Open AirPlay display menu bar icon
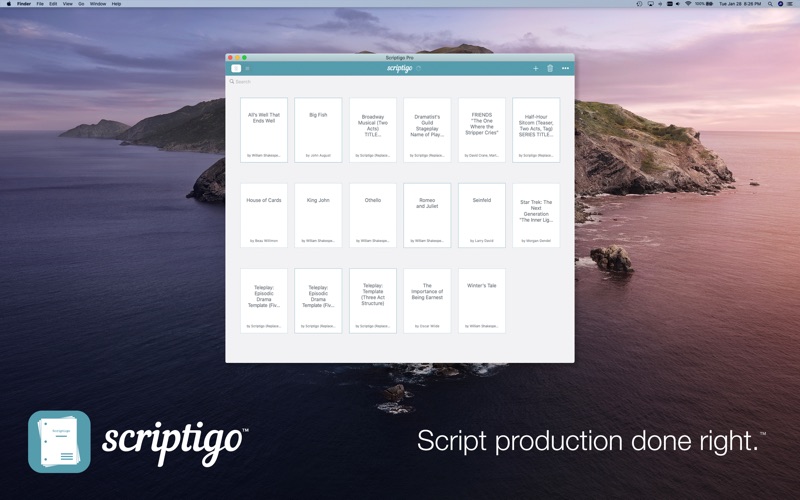The width and height of the screenshot is (800, 500). point(651,4)
